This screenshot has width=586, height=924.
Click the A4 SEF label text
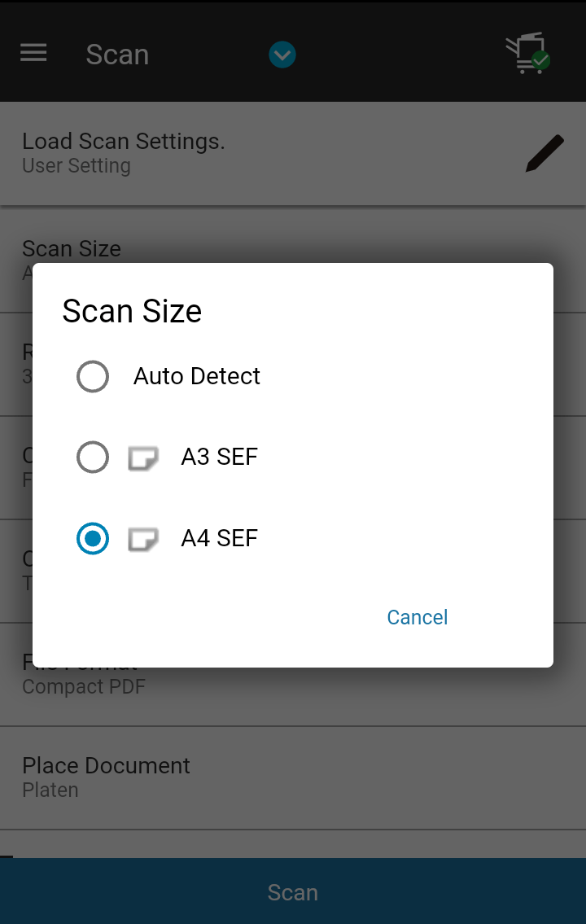pos(219,539)
